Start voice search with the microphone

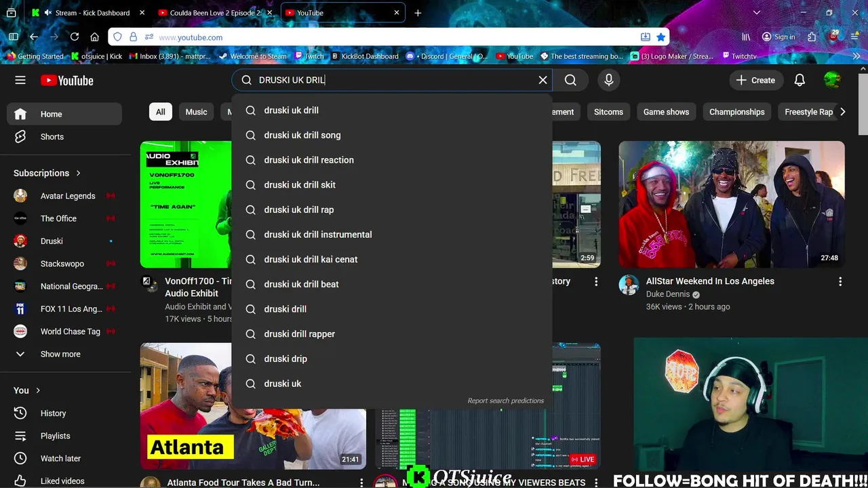pyautogui.click(x=608, y=80)
